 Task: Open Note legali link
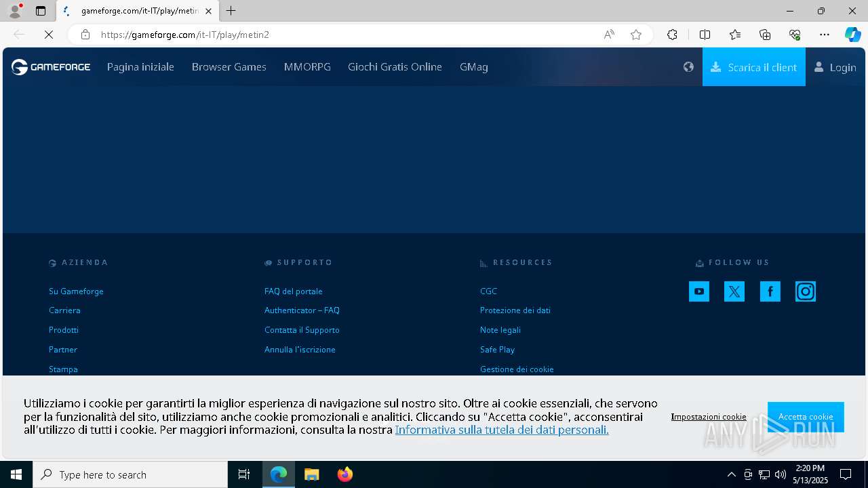(x=500, y=329)
